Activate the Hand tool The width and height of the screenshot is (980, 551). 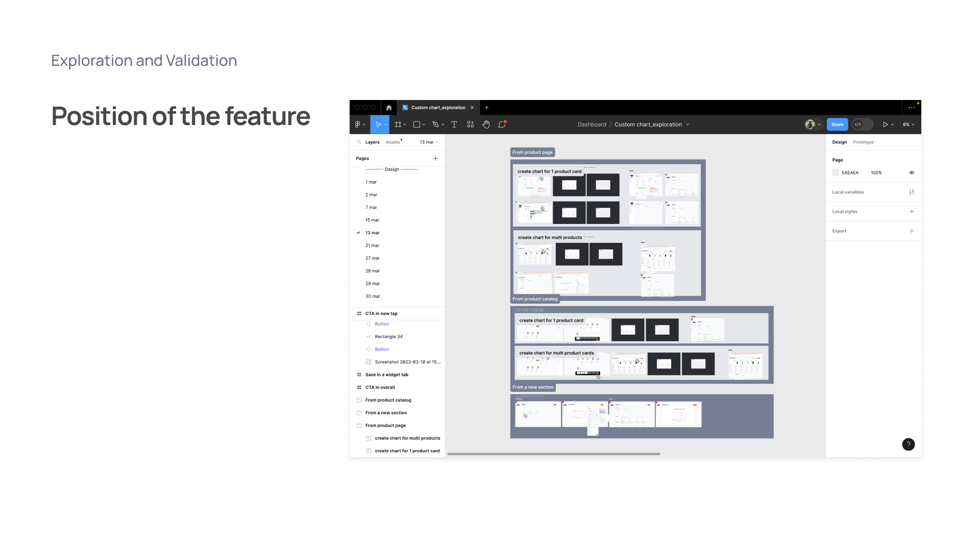point(486,124)
